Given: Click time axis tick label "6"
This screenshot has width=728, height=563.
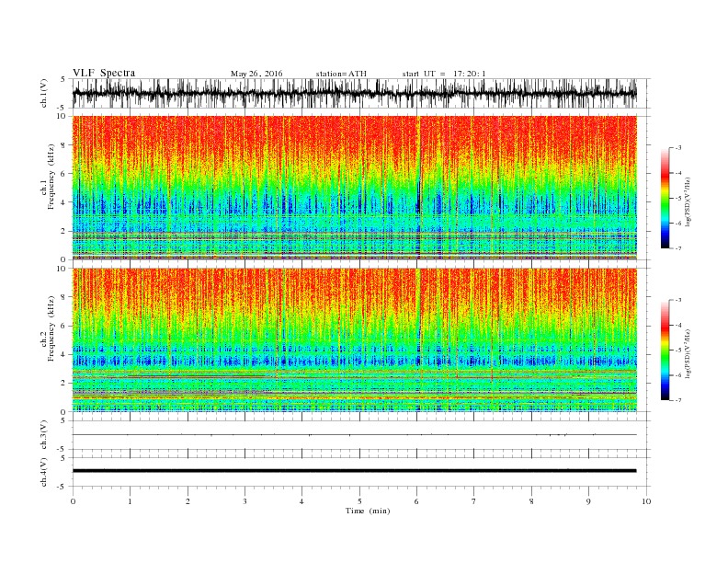Looking at the screenshot, I should coord(416,501).
